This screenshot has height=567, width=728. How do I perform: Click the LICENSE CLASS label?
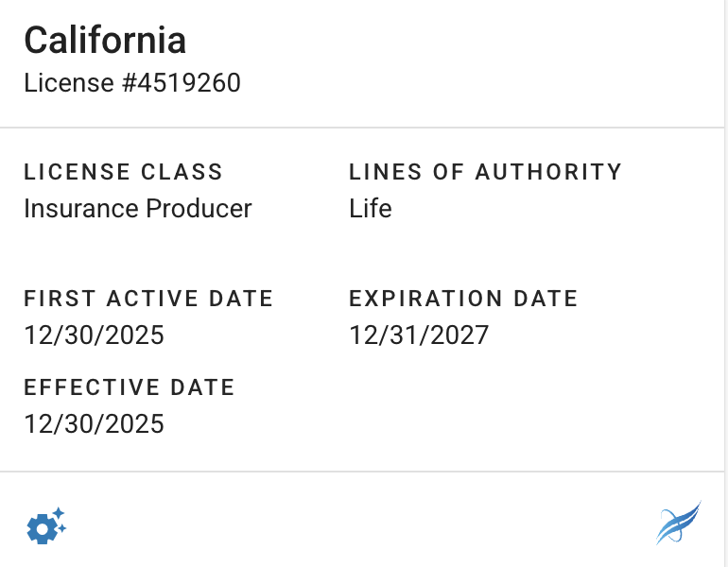[123, 172]
